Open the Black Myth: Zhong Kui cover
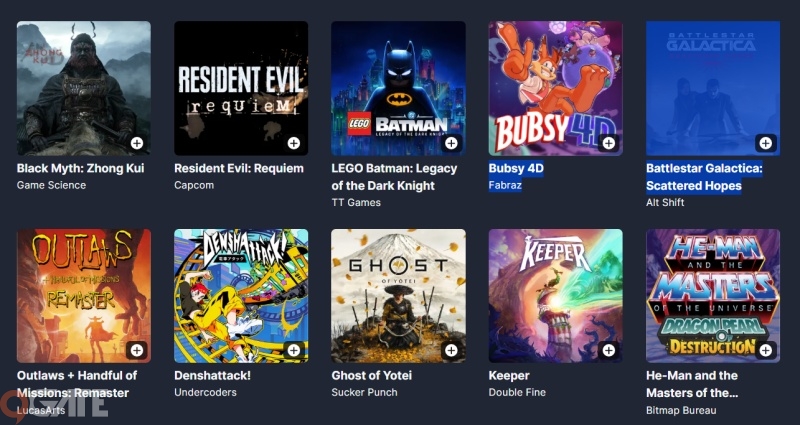Viewport: 800px width, 425px height. (84, 88)
